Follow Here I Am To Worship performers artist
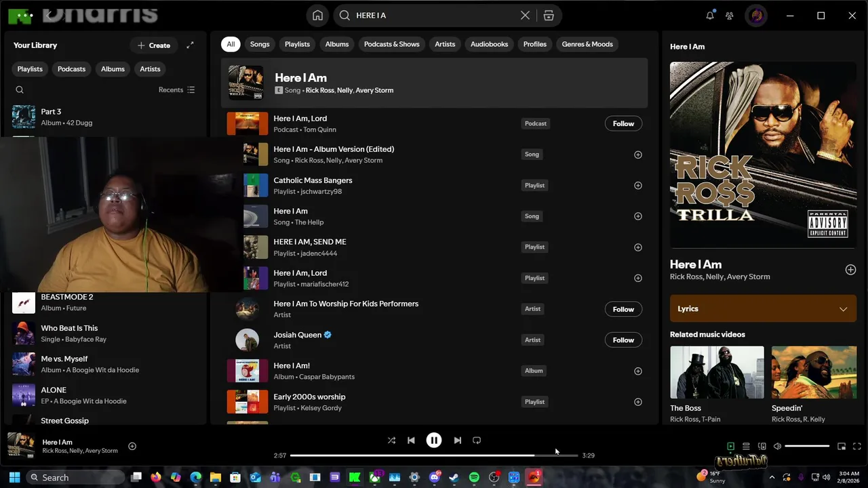 [623, 309]
